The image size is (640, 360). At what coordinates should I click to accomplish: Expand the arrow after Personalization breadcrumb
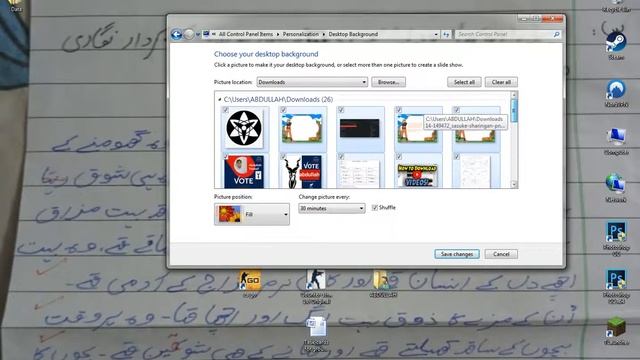tap(324, 34)
